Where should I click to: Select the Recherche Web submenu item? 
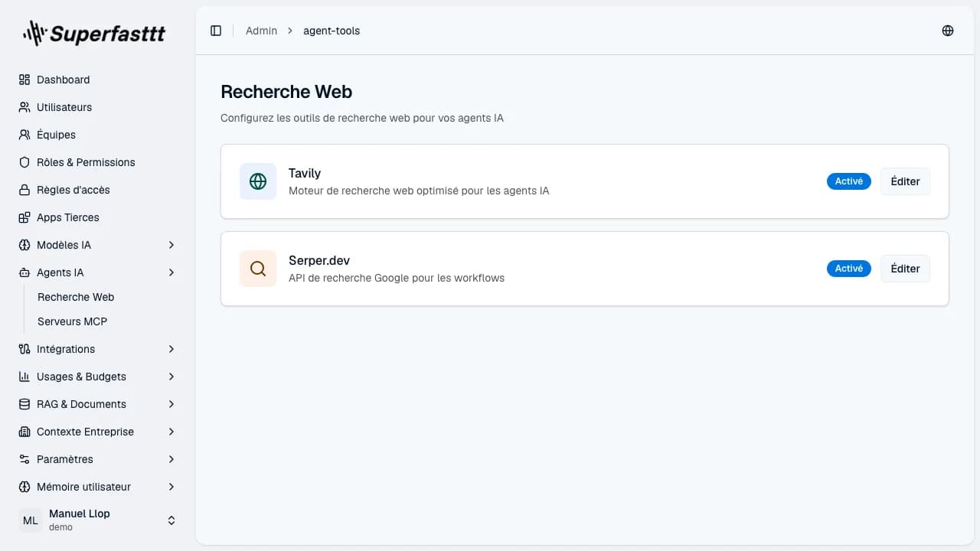click(76, 297)
